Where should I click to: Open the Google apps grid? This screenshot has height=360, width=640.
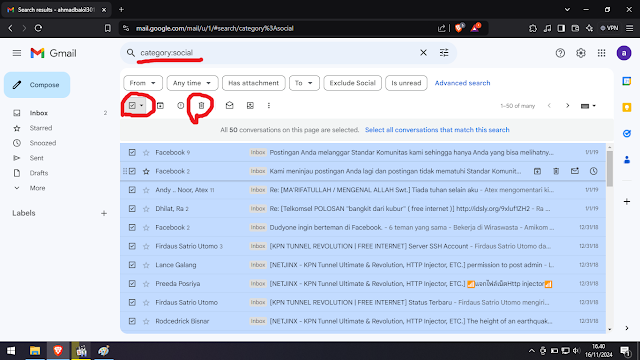click(x=601, y=53)
